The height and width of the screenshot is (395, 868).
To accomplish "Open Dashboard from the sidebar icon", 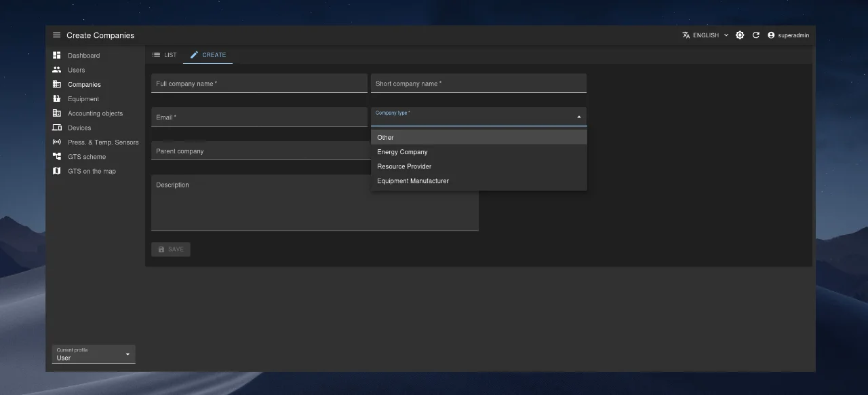I will point(57,55).
